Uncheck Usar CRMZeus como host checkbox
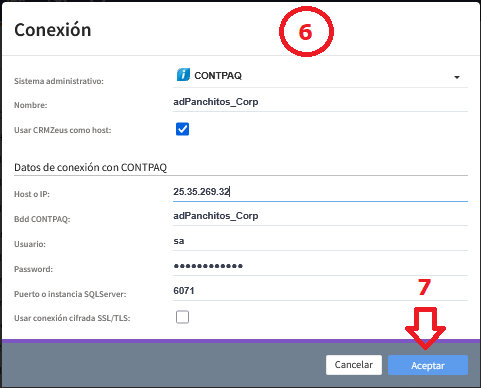This screenshot has height=388, width=481. click(182, 129)
